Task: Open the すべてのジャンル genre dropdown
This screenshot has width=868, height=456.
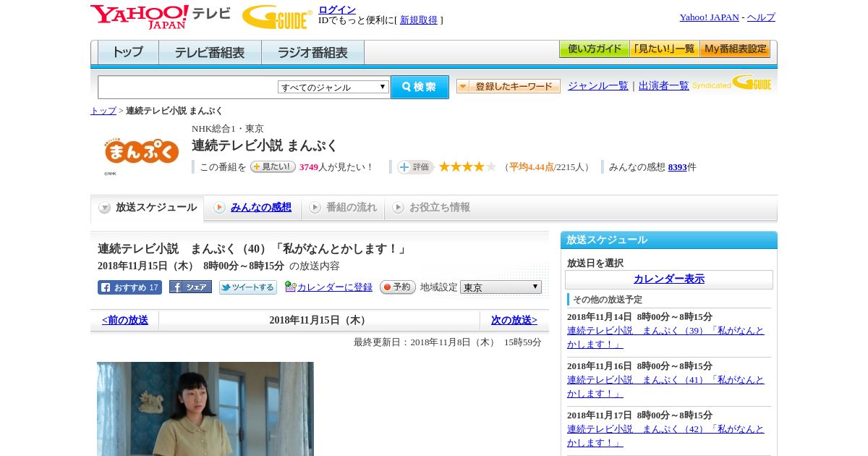Action: [x=333, y=87]
